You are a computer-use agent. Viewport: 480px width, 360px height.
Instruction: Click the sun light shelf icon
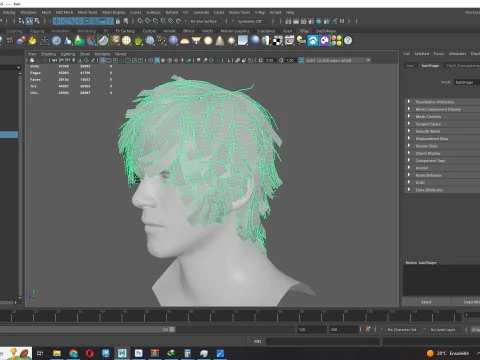(231, 41)
